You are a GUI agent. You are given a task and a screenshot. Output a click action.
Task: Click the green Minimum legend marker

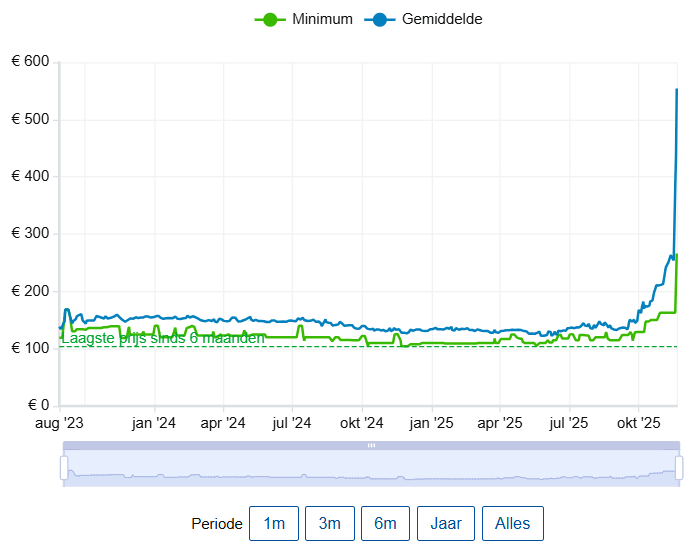tap(270, 19)
